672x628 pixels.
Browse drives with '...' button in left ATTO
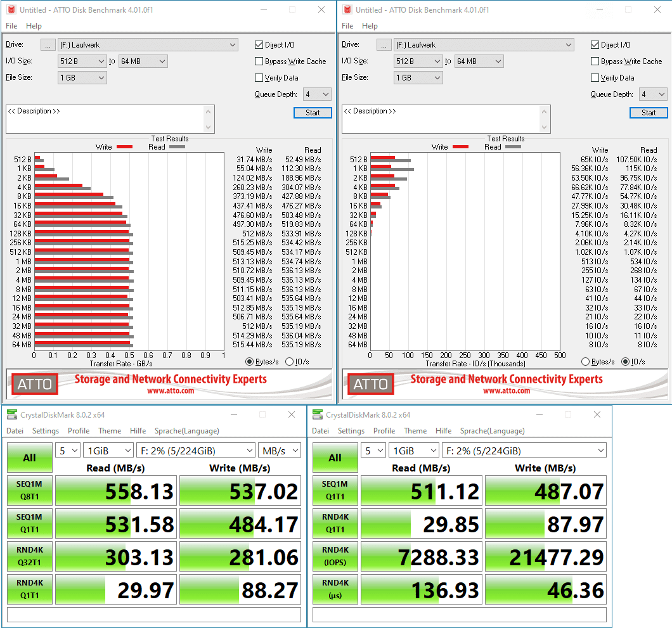[x=48, y=44]
